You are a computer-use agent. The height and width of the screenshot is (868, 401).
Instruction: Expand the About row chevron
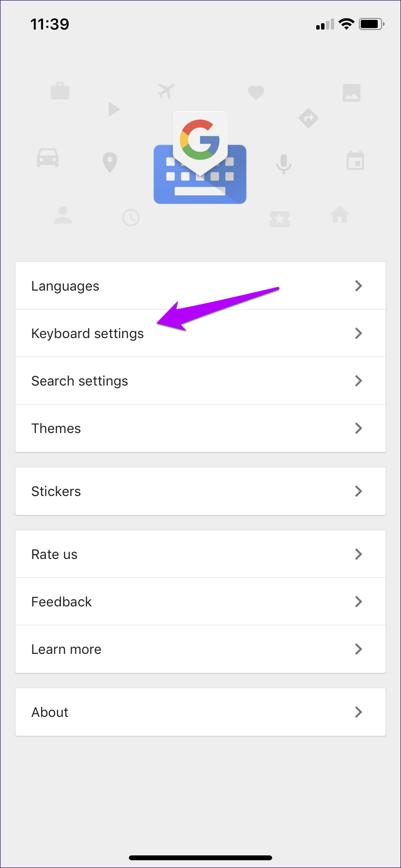coord(358,712)
